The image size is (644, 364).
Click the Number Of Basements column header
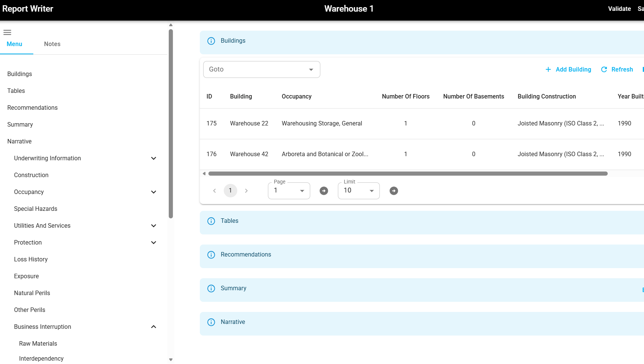point(474,97)
